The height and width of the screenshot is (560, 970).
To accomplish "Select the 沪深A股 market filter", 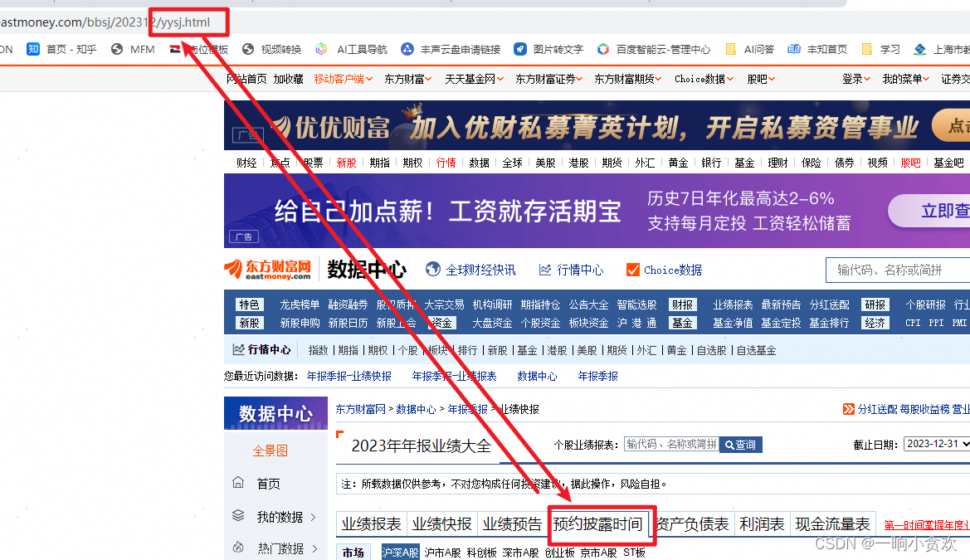I will pos(400,552).
